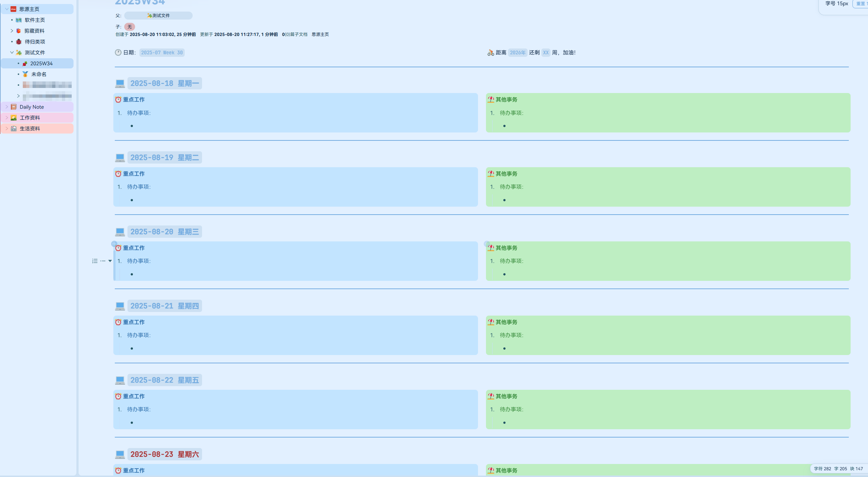Click the ladybug icon of 待归类项
Viewport: 868px width, 477px height.
click(19, 42)
